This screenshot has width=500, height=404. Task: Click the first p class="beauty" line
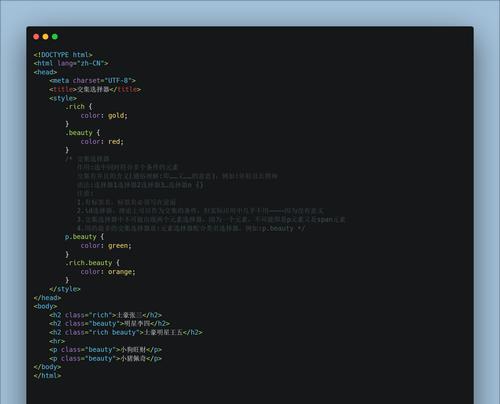pyautogui.click(x=106, y=350)
